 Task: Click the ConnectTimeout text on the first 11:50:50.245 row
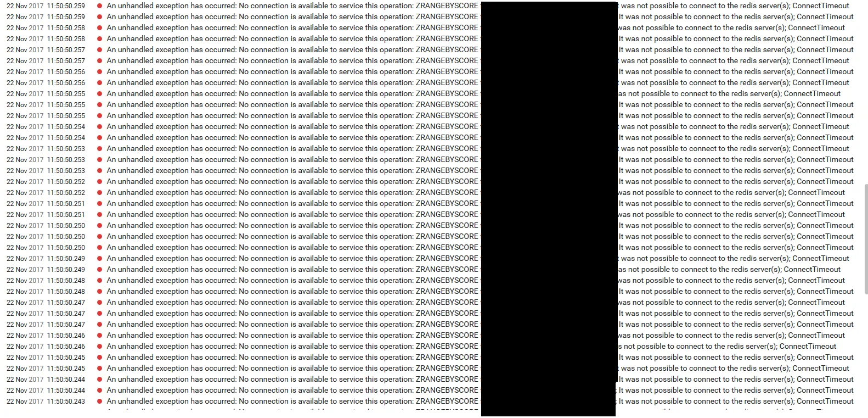point(825,358)
